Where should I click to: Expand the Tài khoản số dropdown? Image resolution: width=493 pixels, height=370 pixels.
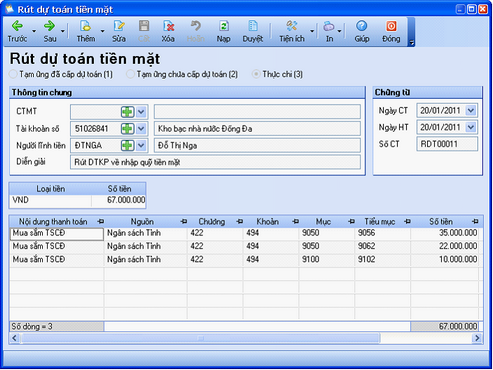coord(141,129)
